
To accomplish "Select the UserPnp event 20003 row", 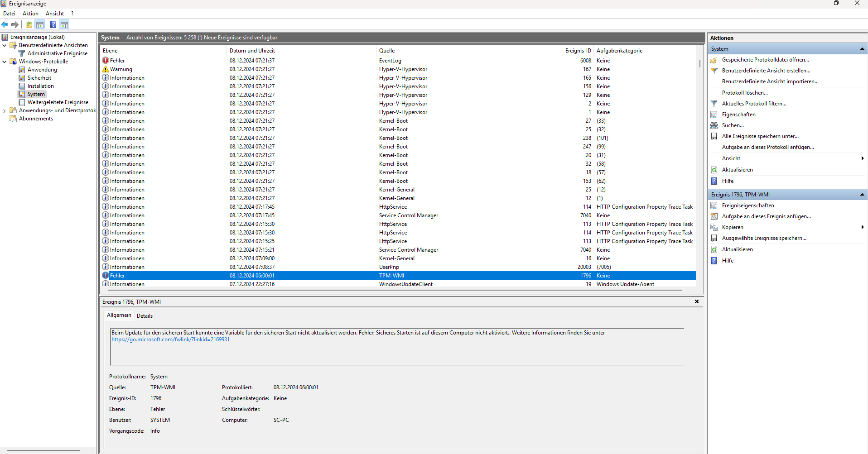I will coord(399,267).
